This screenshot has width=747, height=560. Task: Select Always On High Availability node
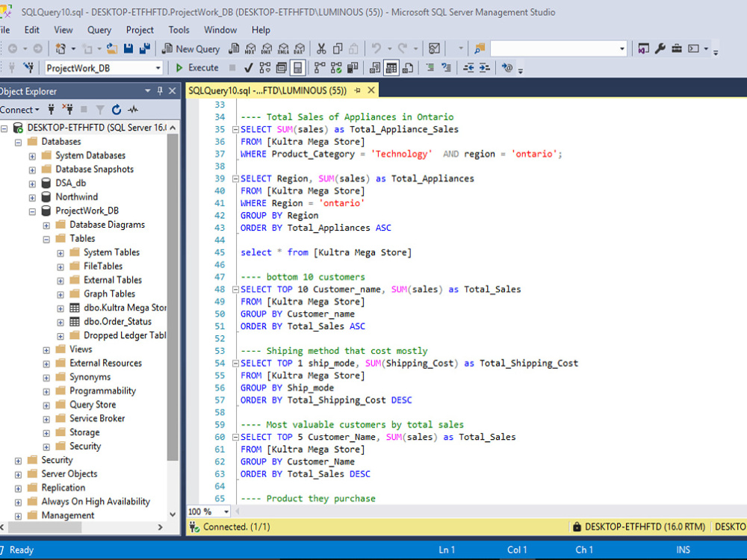click(96, 502)
